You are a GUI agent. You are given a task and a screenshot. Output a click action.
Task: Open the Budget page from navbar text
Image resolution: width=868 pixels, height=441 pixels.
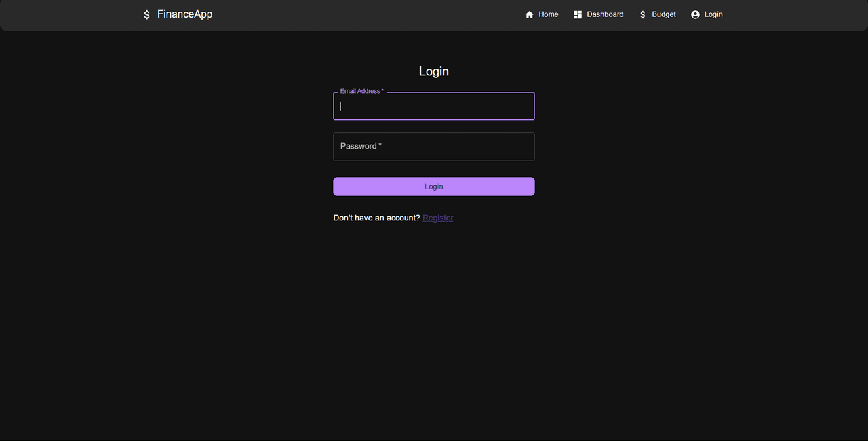click(664, 14)
